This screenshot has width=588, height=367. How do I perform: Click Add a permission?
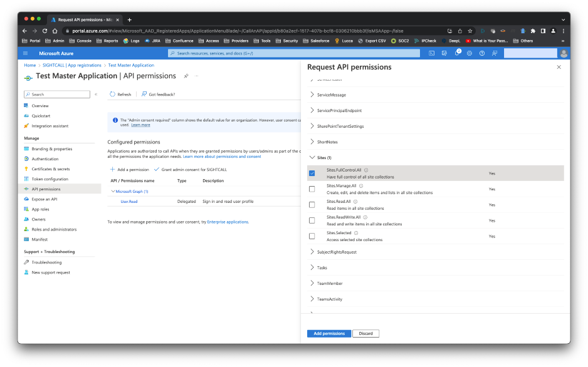pos(129,170)
